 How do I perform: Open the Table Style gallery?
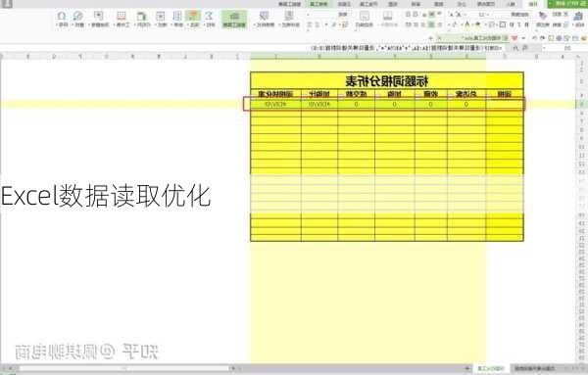[264, 19]
